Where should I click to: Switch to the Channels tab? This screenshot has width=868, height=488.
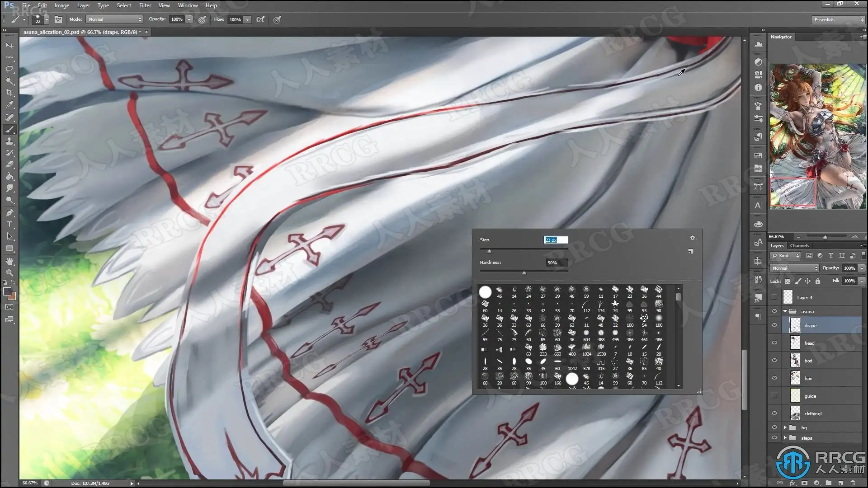[x=799, y=246]
